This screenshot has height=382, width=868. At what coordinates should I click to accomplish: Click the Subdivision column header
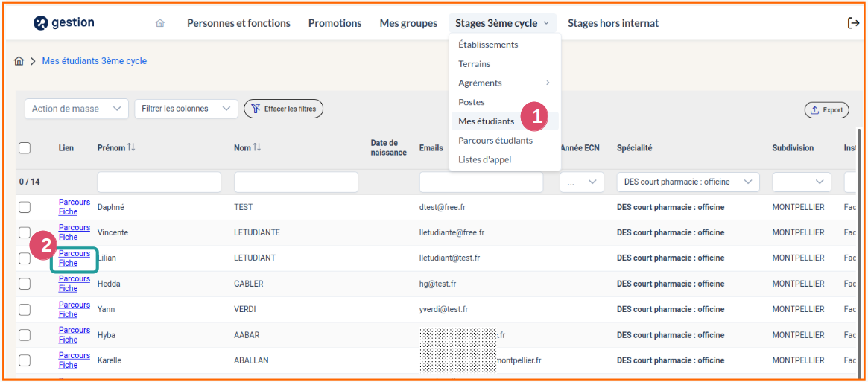coord(793,148)
